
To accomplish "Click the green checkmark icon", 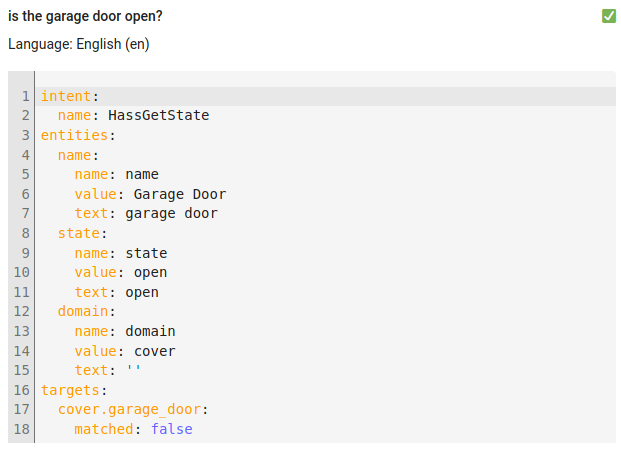I will pos(609,16).
